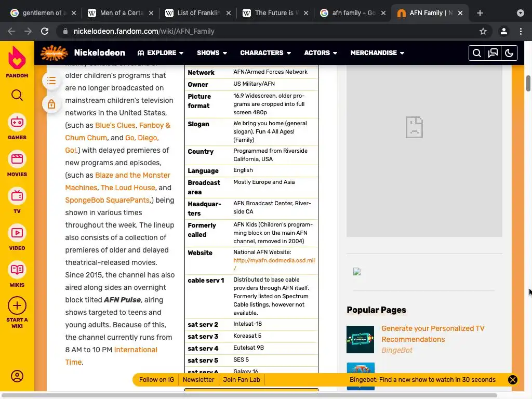
Task: Open the Chrome profile icon
Action: 504,31
